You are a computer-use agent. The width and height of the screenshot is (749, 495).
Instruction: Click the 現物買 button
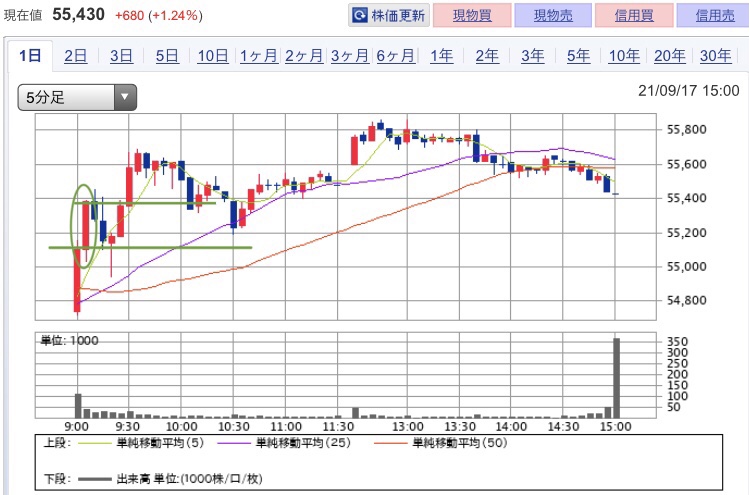(x=472, y=15)
